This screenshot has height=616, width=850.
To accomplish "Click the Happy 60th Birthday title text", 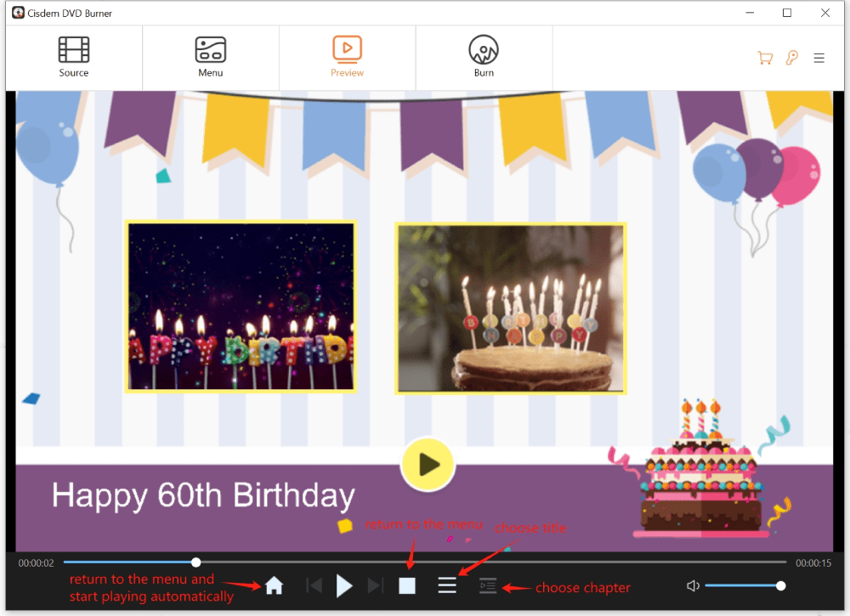I will tap(203, 495).
